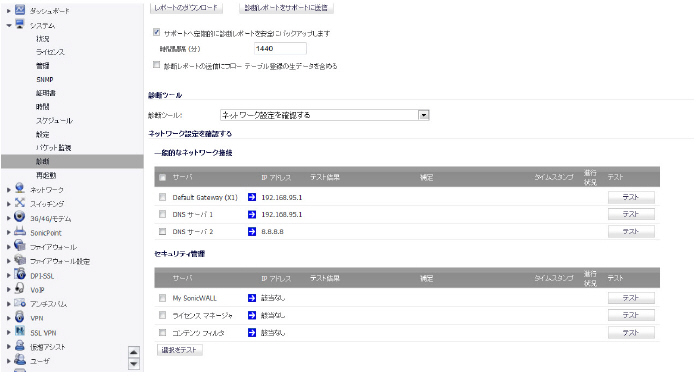Open the diagnostic tool dropdown list
The width and height of the screenshot is (699, 386).
click(424, 115)
